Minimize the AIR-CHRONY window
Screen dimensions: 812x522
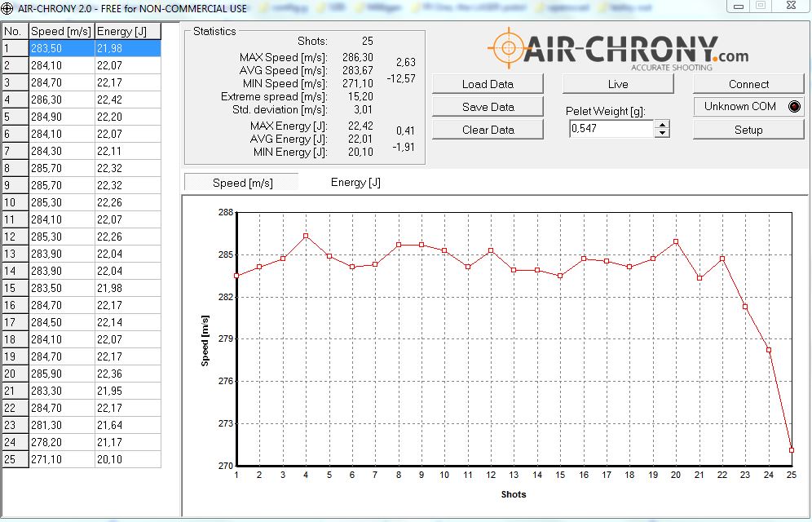click(x=739, y=6)
